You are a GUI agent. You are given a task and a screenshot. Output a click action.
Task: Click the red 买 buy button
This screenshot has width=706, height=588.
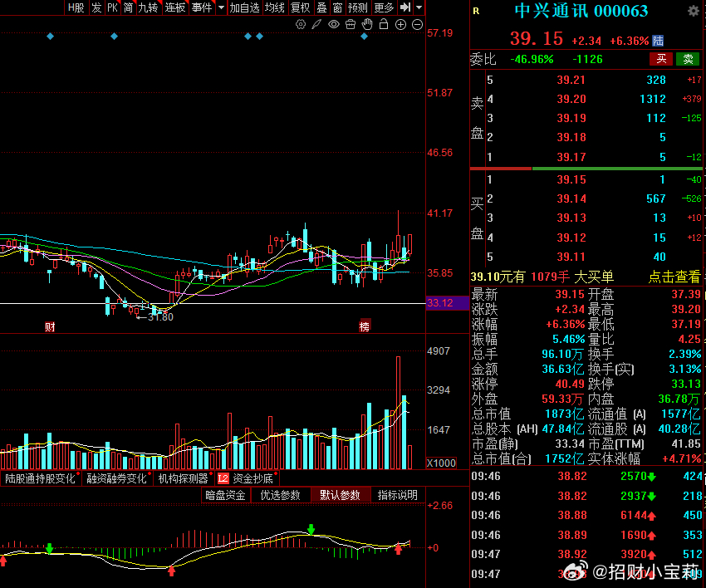661,59
